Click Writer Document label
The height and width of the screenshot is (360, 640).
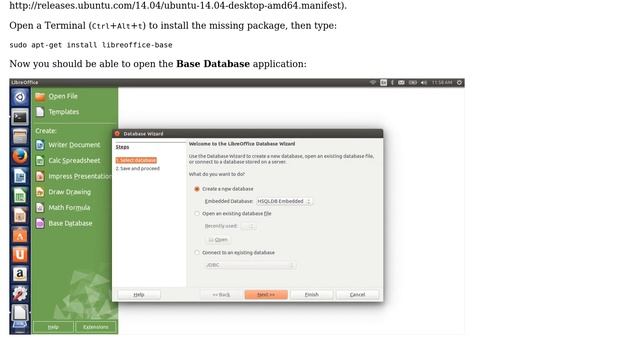(x=74, y=145)
